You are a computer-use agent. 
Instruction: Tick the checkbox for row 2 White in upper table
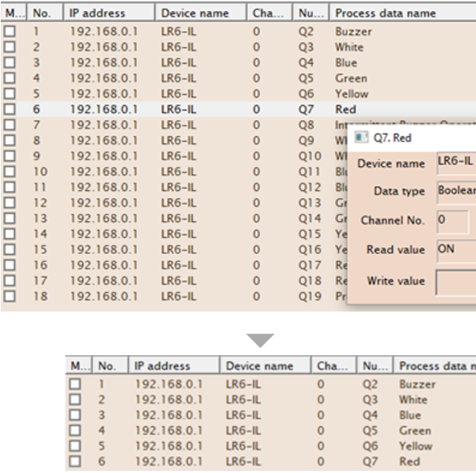tap(10, 47)
